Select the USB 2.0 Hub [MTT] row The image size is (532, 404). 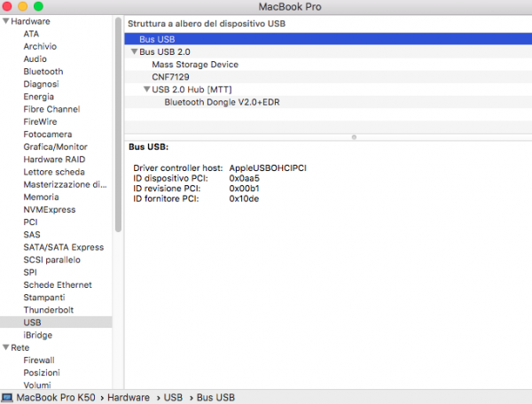pyautogui.click(x=328, y=89)
